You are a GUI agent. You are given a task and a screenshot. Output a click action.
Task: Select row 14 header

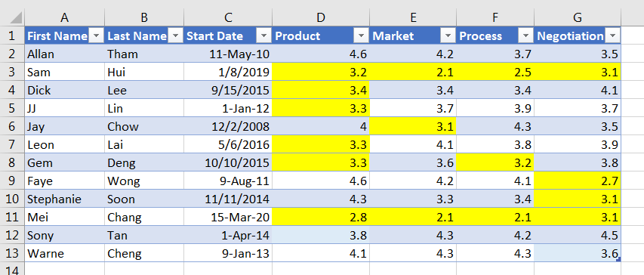(x=12, y=270)
